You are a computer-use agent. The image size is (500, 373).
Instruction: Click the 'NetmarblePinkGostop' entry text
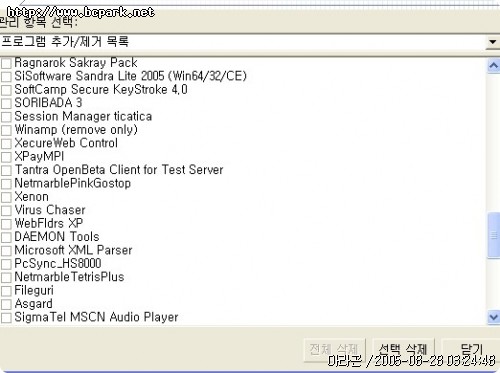point(73,183)
